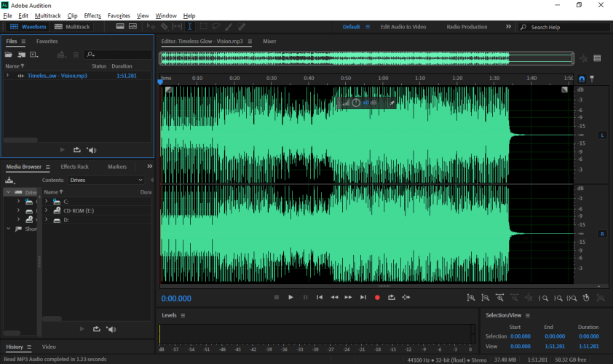This screenshot has height=364, width=613.
Task: Show more workspaces overflow chevron
Action: point(508,27)
